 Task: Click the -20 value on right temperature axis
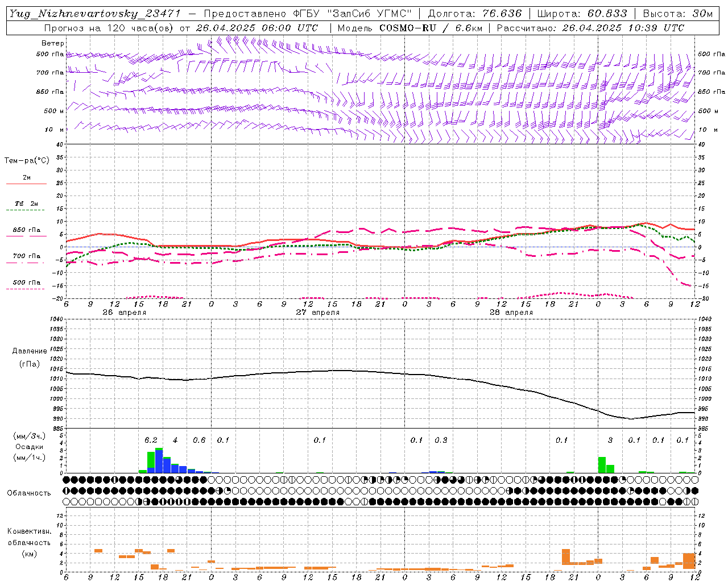coord(703,298)
